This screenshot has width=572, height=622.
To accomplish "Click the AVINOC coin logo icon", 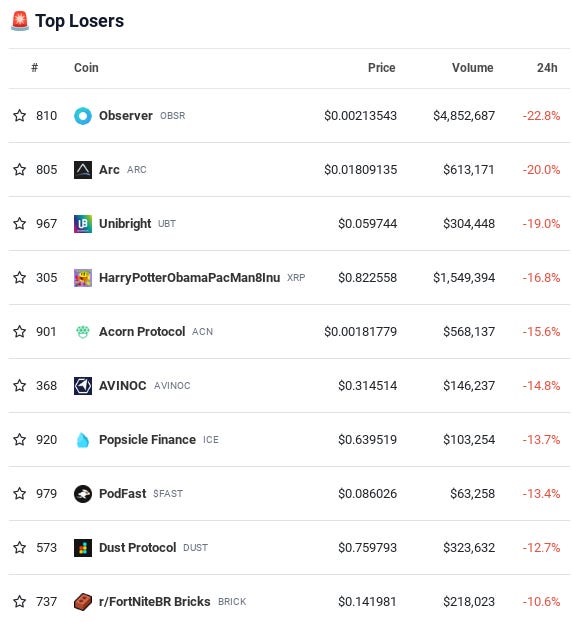I will pyautogui.click(x=83, y=386).
